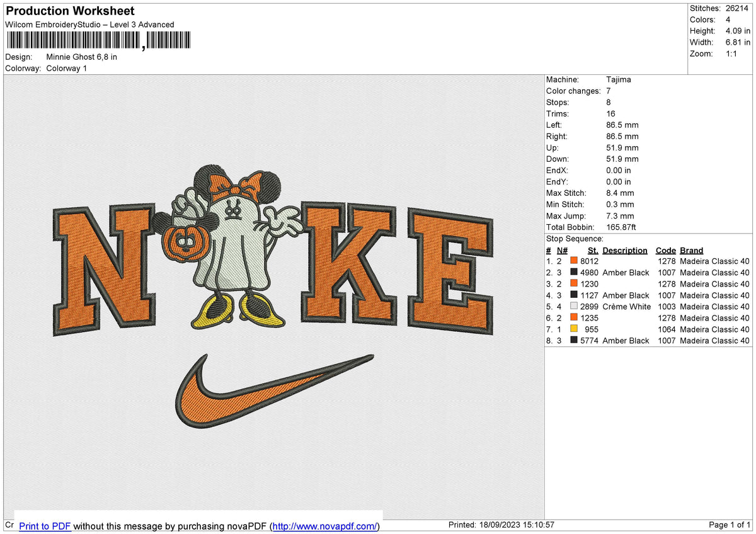Click the Total Bobbin value 165.87ft
Viewport: 756px width, 534px height.
(621, 227)
